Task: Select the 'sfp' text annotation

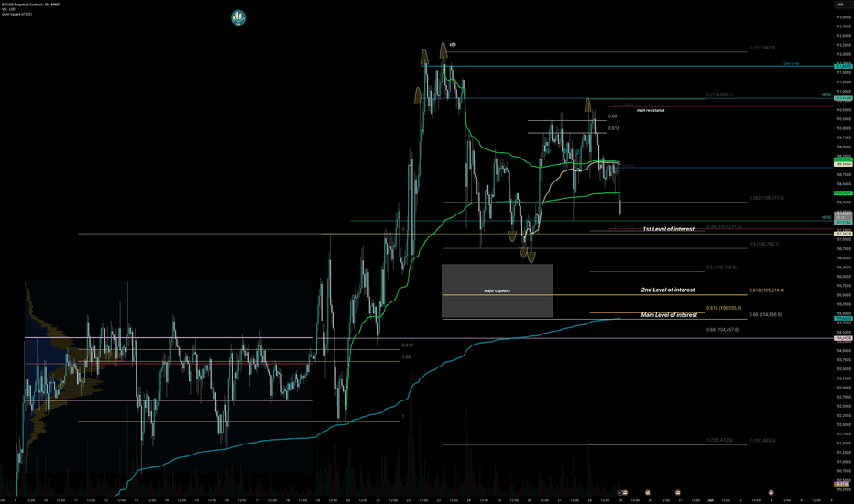Action: (453, 45)
